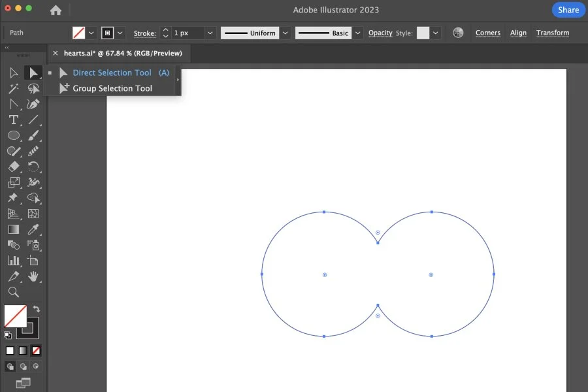Select the Mesh tool

pos(33,214)
